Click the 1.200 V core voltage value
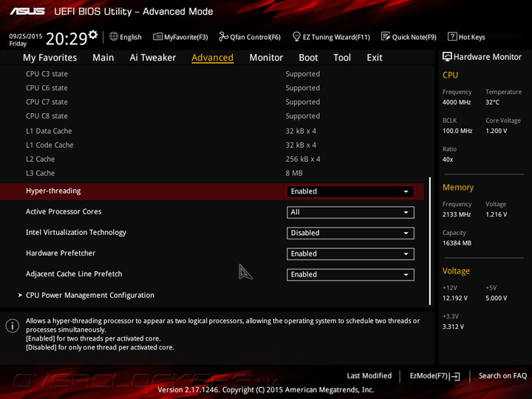 point(497,131)
